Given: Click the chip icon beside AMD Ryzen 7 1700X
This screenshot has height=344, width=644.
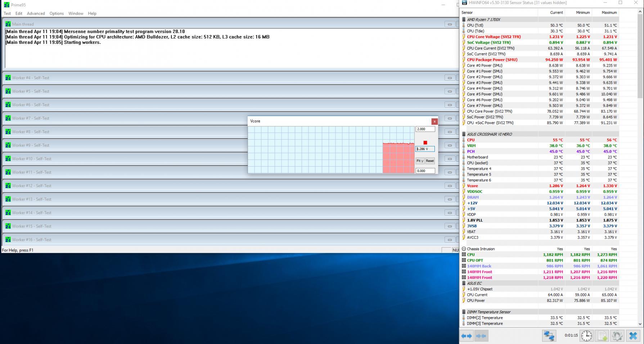Looking at the screenshot, I should (x=464, y=19).
